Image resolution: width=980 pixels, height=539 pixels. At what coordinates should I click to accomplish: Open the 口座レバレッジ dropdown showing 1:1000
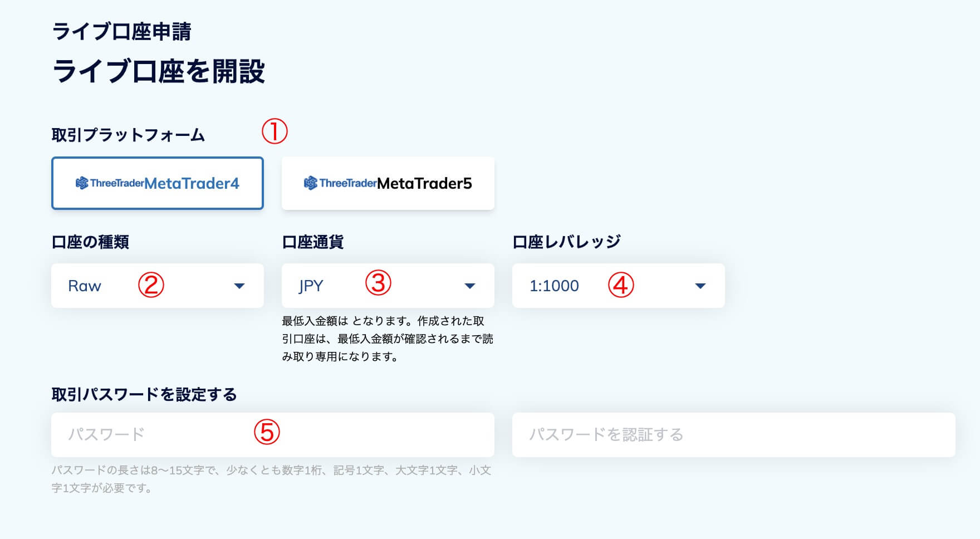click(x=618, y=286)
